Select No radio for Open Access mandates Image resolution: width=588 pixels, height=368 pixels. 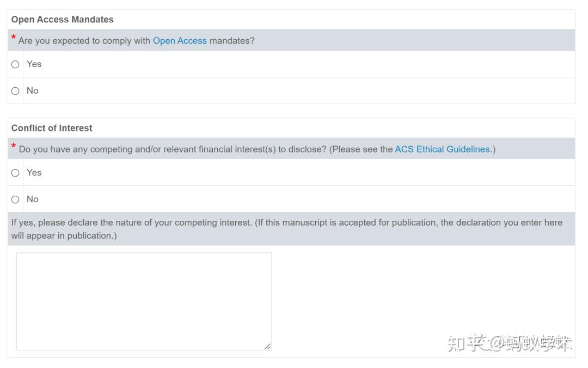(x=15, y=91)
